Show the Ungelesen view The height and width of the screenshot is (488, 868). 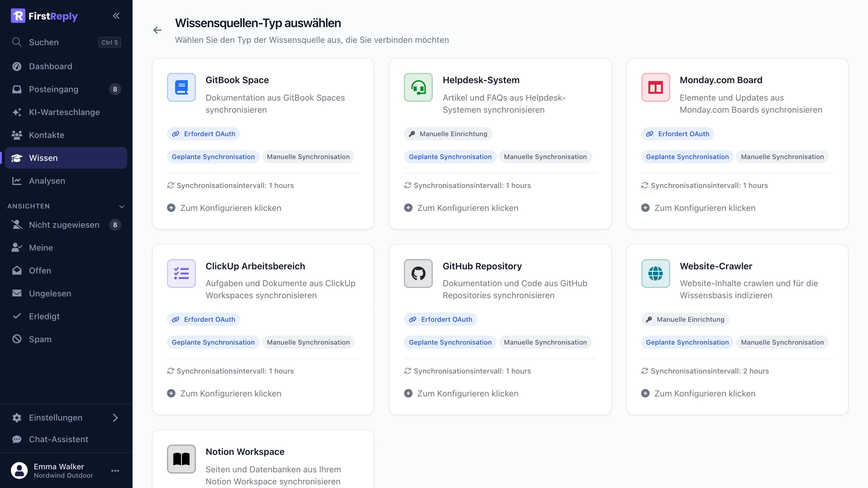pos(66,293)
